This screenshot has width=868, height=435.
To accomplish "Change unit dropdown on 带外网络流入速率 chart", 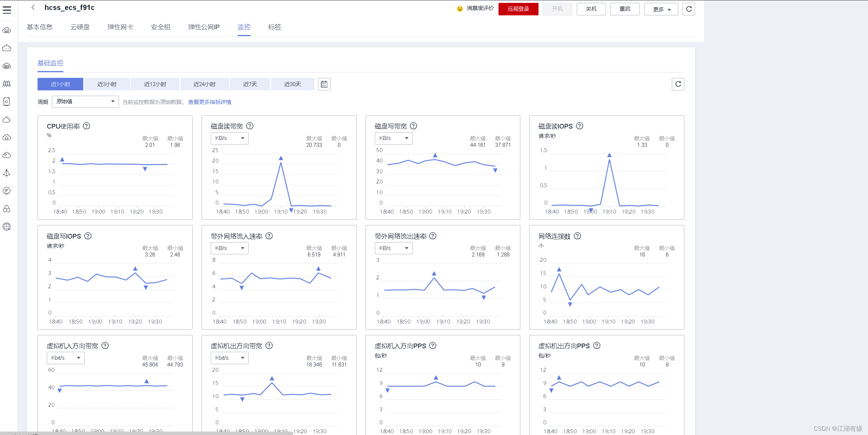I will [x=230, y=248].
